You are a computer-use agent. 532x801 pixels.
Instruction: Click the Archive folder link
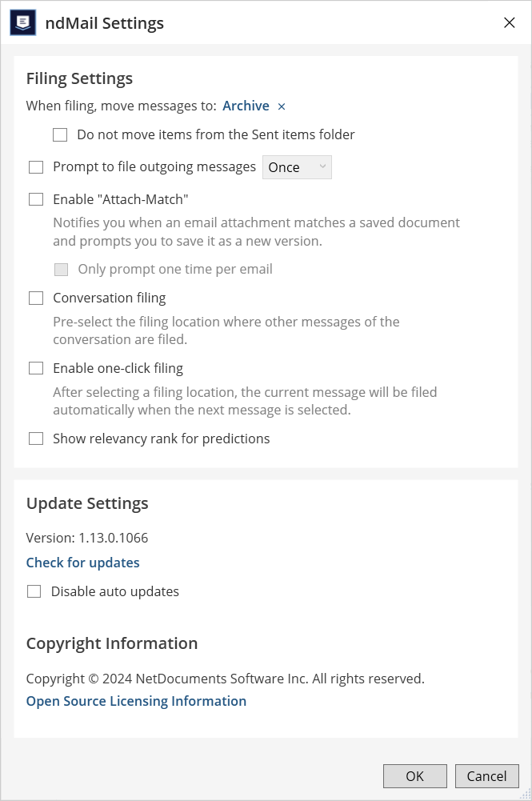coord(246,106)
